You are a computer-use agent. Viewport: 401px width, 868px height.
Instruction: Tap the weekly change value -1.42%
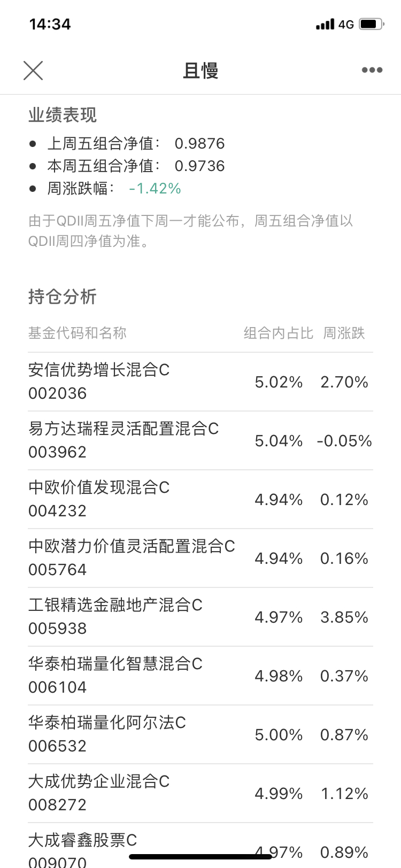click(155, 189)
